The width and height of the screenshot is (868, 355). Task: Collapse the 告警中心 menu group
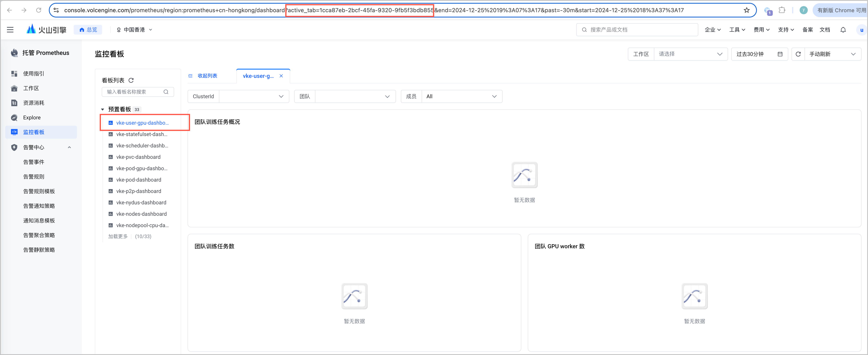pyautogui.click(x=69, y=147)
